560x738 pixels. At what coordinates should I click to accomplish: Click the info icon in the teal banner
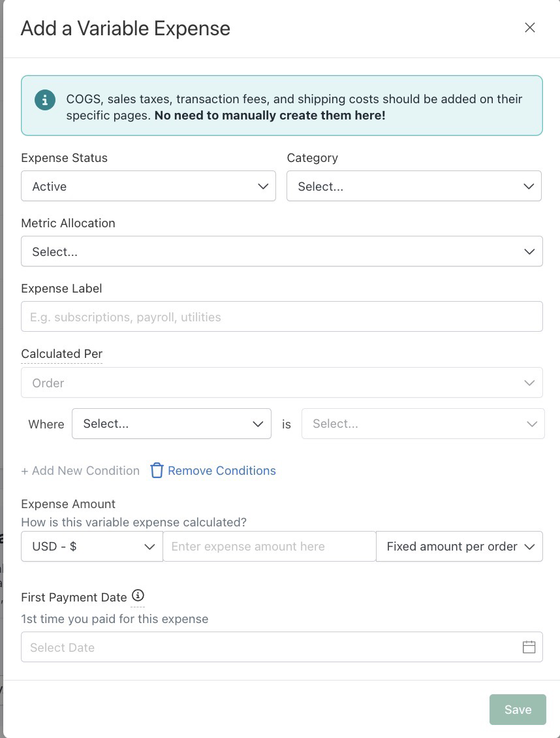[x=45, y=101]
